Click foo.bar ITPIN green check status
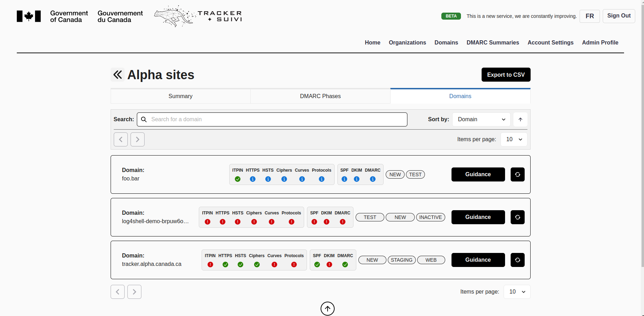 (x=238, y=179)
